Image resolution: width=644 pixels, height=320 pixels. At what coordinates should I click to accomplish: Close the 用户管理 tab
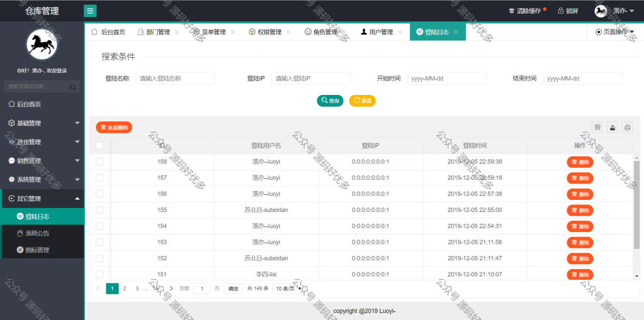(399, 31)
